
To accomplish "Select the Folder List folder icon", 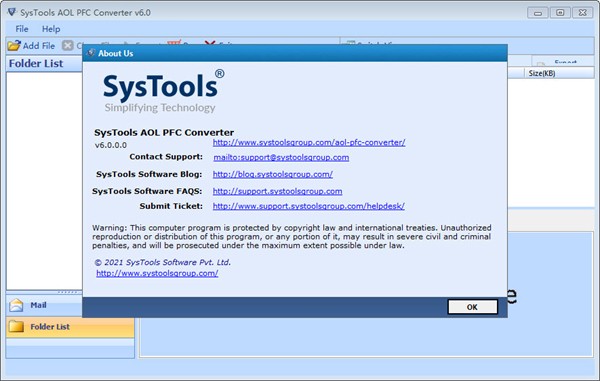I will click(x=16, y=326).
